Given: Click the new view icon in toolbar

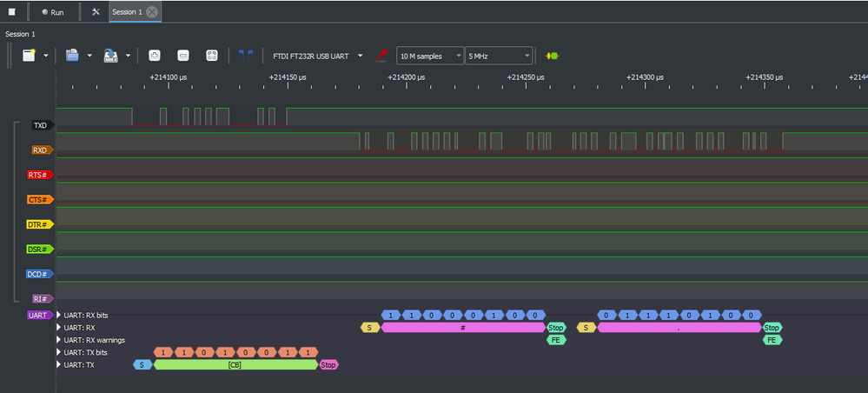Looking at the screenshot, I should pyautogui.click(x=29, y=56).
